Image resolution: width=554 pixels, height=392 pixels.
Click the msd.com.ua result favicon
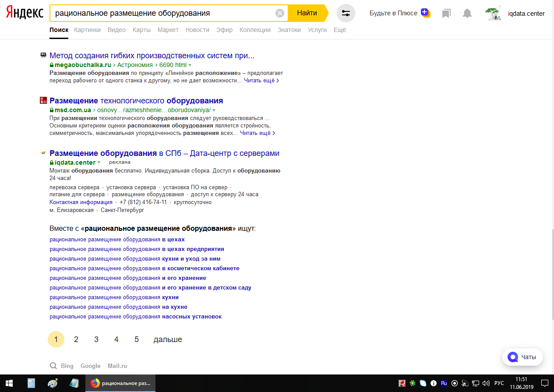click(43, 100)
